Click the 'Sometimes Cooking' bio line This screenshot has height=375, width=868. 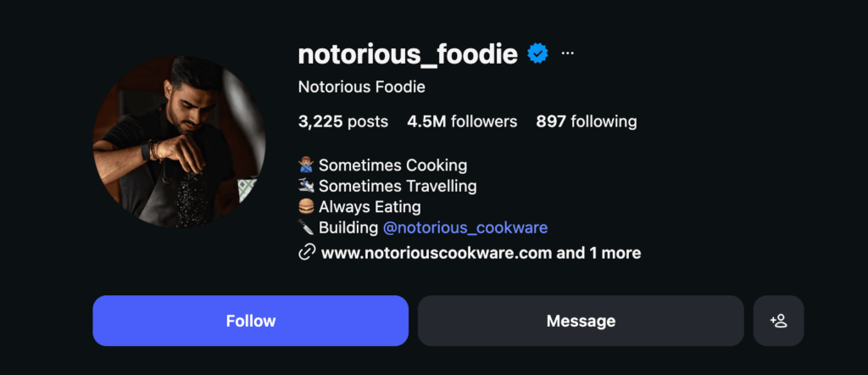(392, 165)
